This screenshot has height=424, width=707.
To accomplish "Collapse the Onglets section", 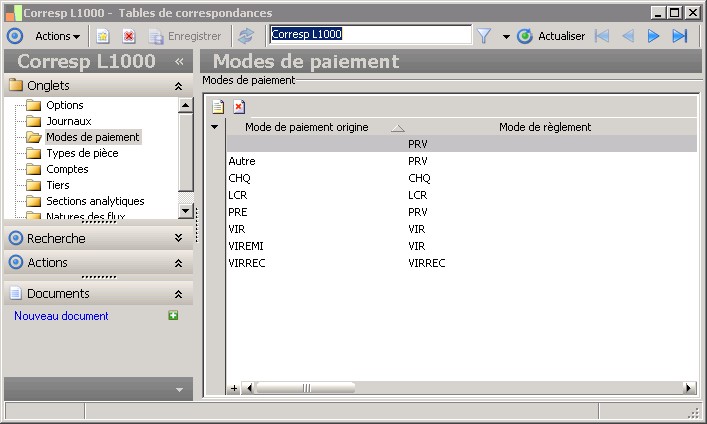I will coord(179,86).
